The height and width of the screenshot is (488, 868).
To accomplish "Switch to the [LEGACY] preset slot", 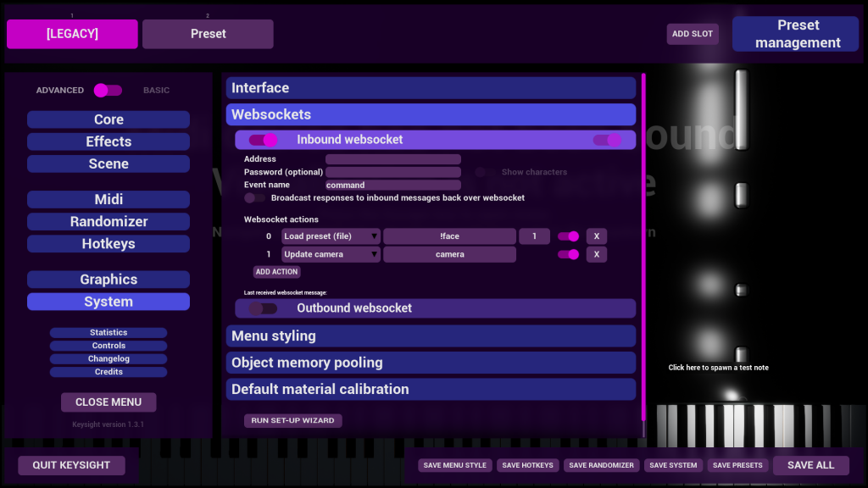I will pos(72,34).
